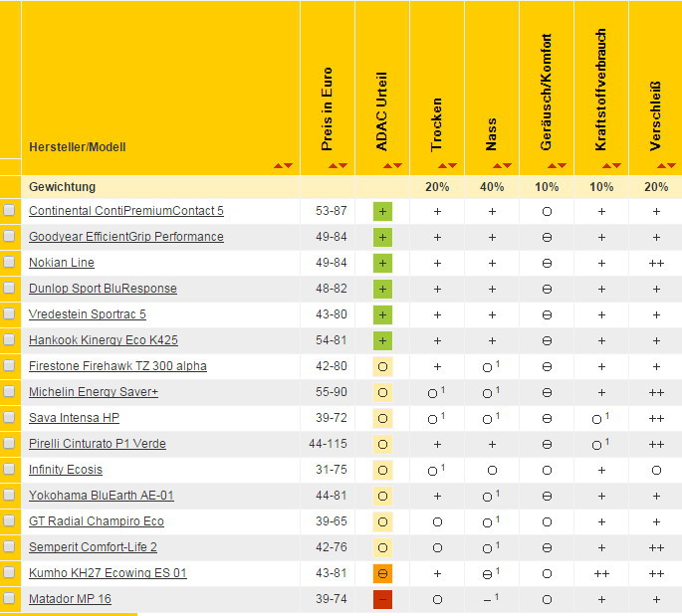Open the Goodyear EfficientGrip Performance link

coord(125,237)
